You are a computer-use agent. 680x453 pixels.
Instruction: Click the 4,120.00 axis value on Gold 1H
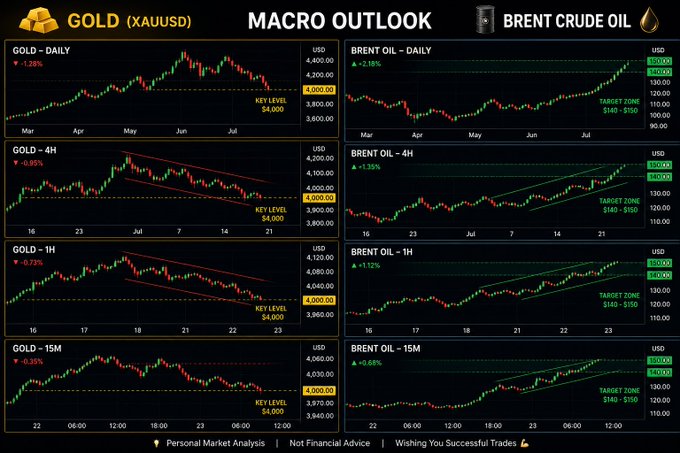(320, 257)
